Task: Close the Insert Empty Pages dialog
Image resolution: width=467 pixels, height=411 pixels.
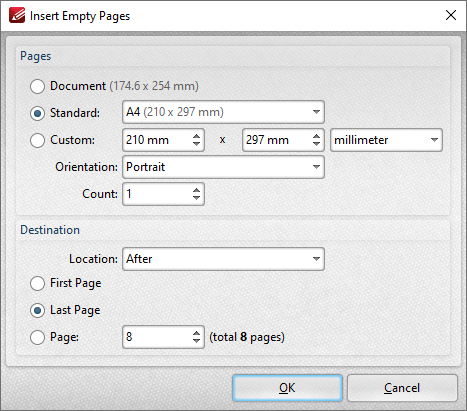Action: click(451, 15)
